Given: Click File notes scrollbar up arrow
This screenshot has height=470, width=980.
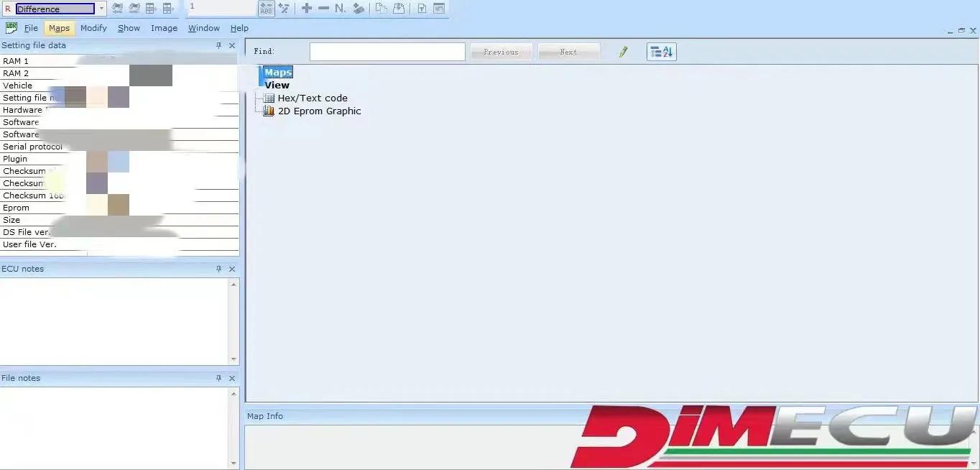Looking at the screenshot, I should (x=234, y=393).
